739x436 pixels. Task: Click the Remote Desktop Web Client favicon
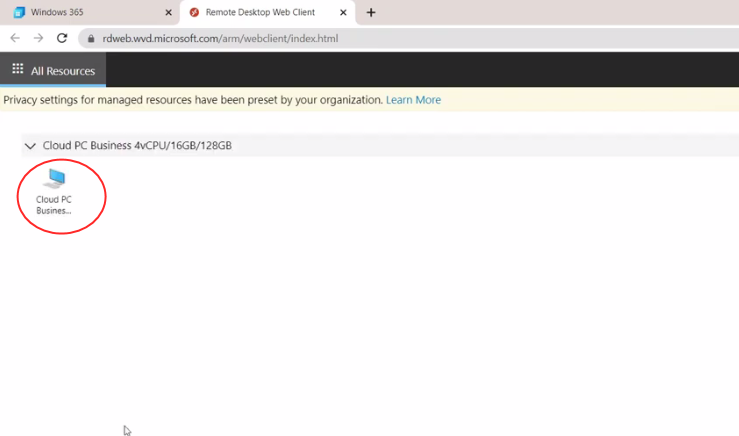pyautogui.click(x=194, y=12)
